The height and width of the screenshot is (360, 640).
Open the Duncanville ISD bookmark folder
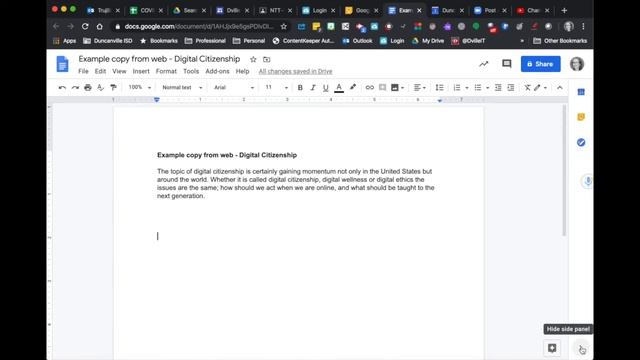pos(108,41)
